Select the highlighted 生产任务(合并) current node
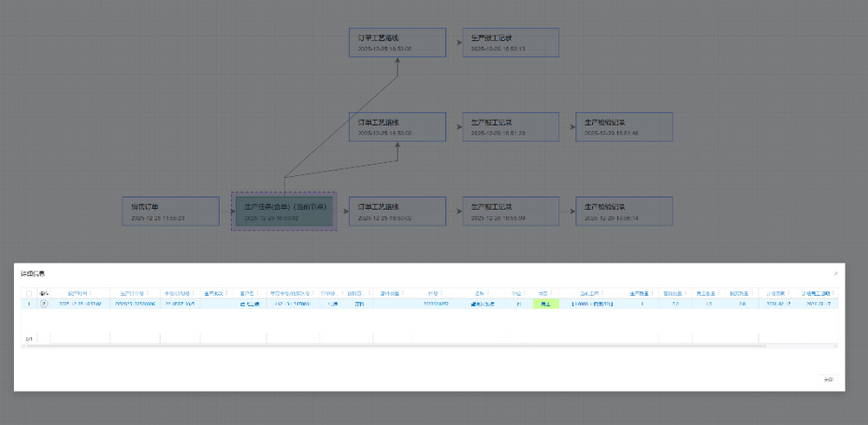This screenshot has height=425, width=868. 283,212
